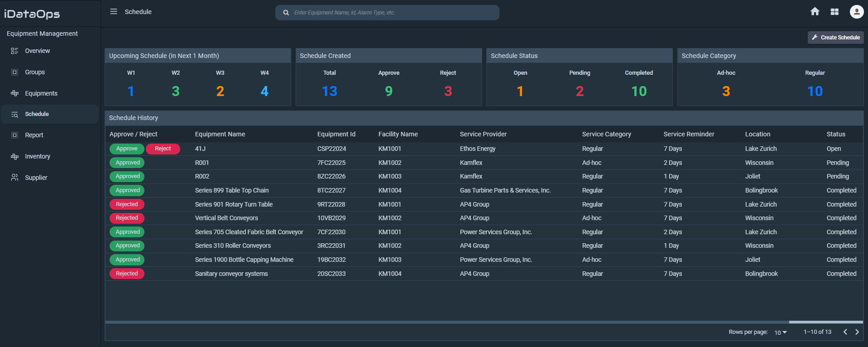Click the table's horizontal scrollbar
The image size is (868, 347).
tap(825, 322)
